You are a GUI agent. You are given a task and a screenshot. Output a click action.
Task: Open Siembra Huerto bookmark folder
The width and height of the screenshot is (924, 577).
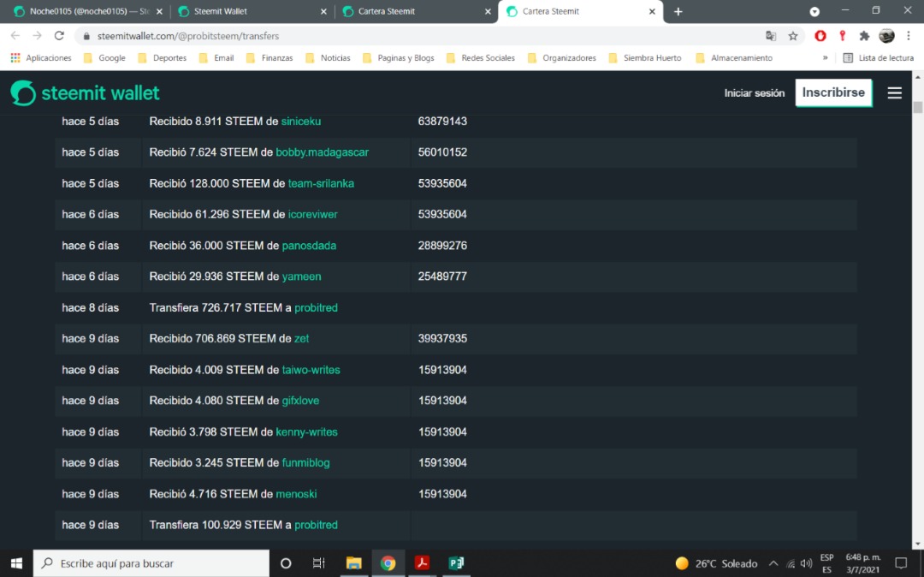pos(645,57)
